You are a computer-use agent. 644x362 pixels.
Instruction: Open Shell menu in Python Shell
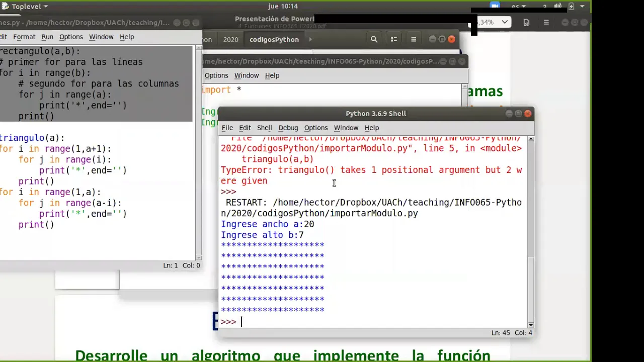264,128
